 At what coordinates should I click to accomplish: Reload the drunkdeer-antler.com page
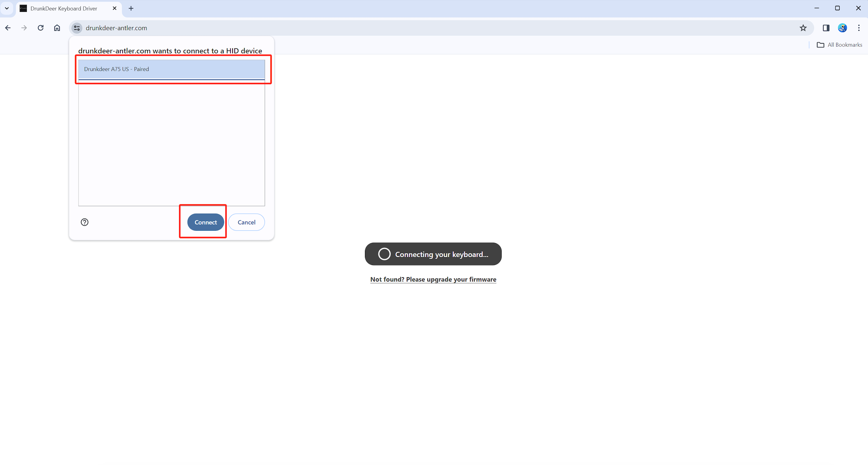click(41, 28)
